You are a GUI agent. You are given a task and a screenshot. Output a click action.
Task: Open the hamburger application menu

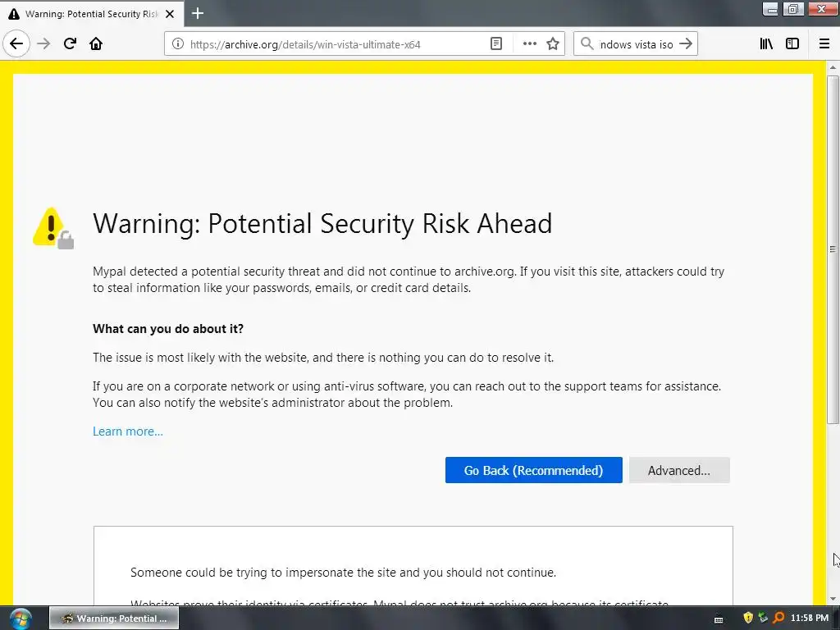tap(824, 44)
